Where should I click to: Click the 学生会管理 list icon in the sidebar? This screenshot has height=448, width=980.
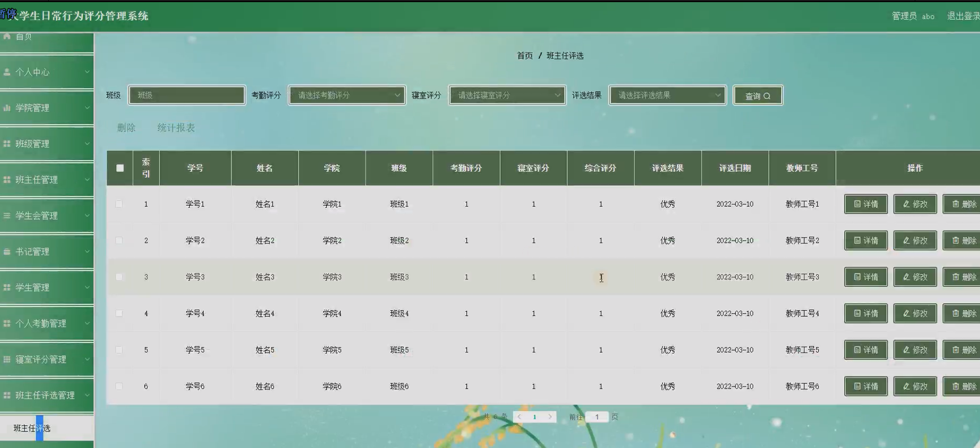tap(7, 216)
